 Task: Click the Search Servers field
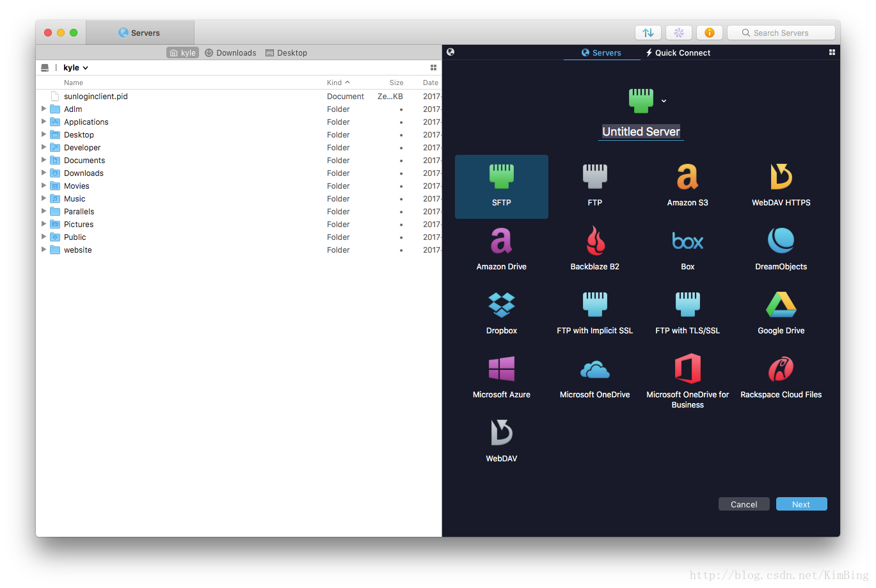(x=781, y=33)
